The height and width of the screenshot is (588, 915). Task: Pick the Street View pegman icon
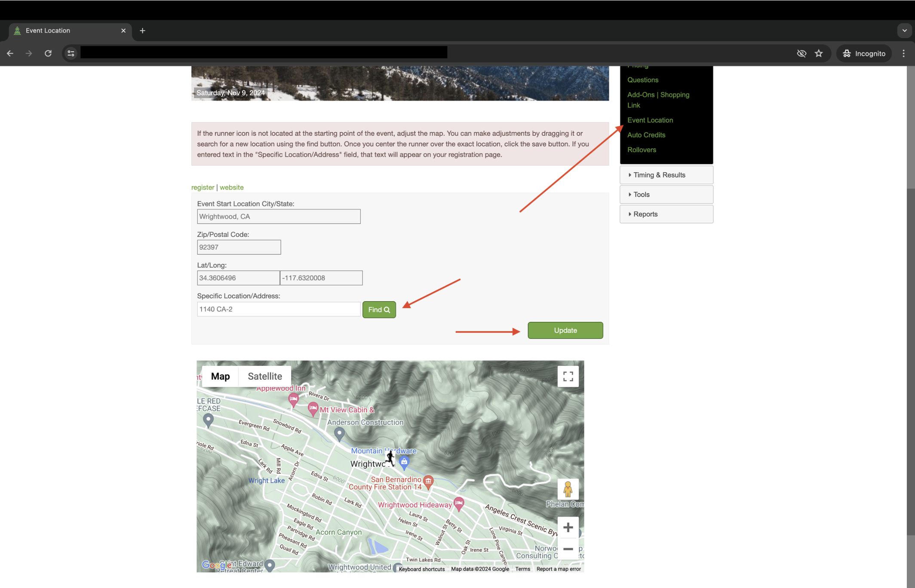568,489
